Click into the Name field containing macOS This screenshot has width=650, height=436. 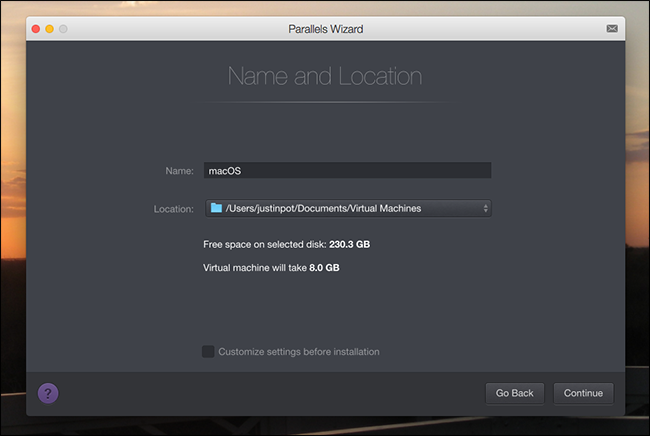point(347,170)
